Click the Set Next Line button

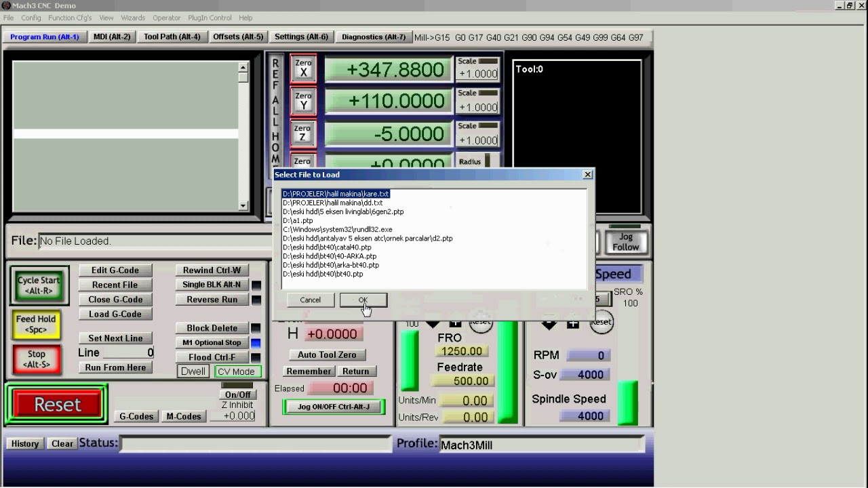point(115,338)
